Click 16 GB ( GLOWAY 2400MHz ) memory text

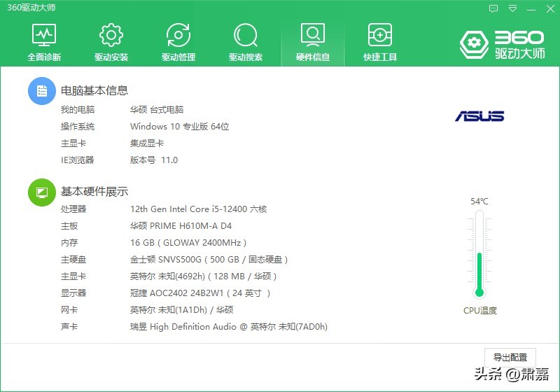coord(188,243)
